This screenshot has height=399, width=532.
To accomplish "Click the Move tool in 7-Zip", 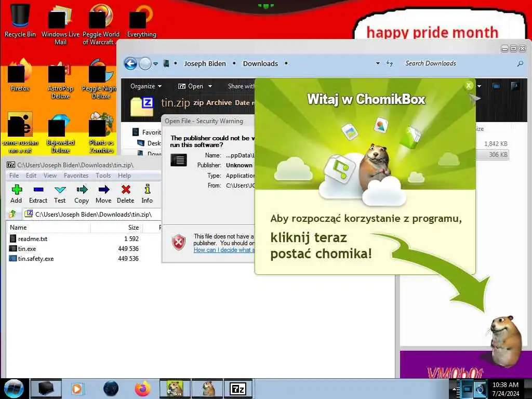I will [x=103, y=194].
